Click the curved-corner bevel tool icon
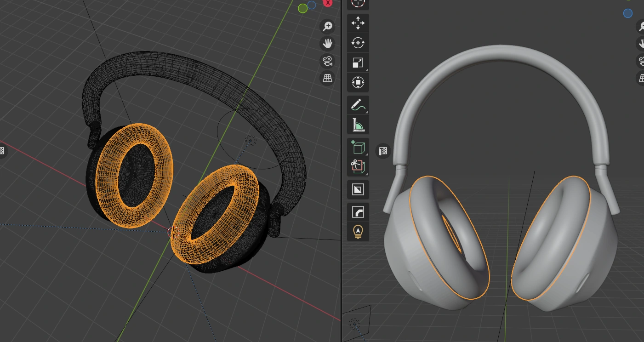 tap(358, 211)
